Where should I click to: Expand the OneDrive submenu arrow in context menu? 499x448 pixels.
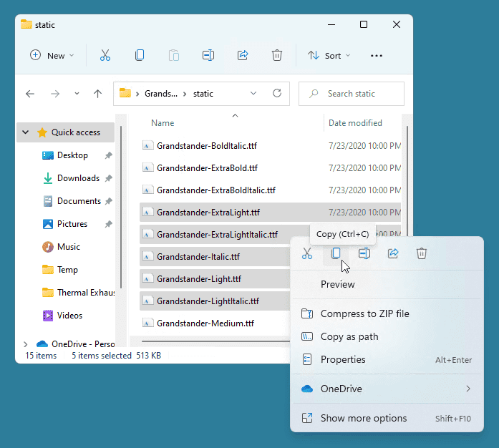pos(468,389)
